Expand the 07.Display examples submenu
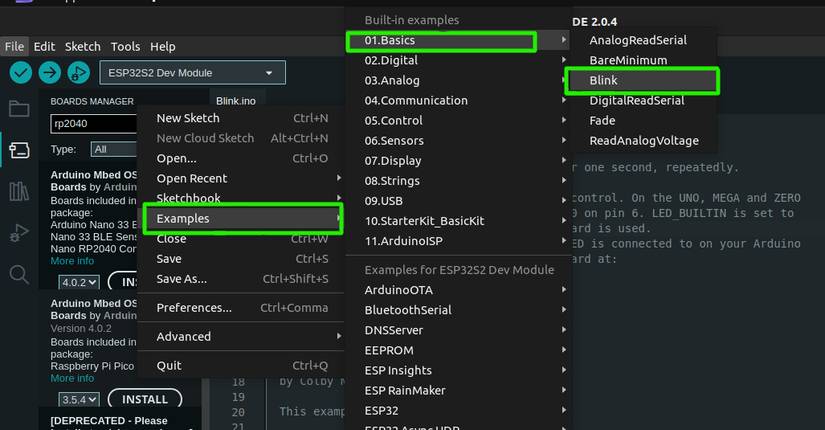This screenshot has width=825, height=430. click(x=458, y=161)
